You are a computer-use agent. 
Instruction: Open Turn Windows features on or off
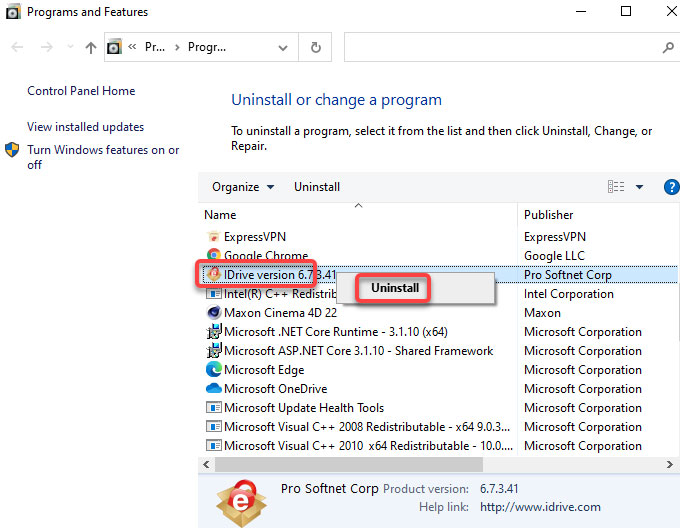103,157
